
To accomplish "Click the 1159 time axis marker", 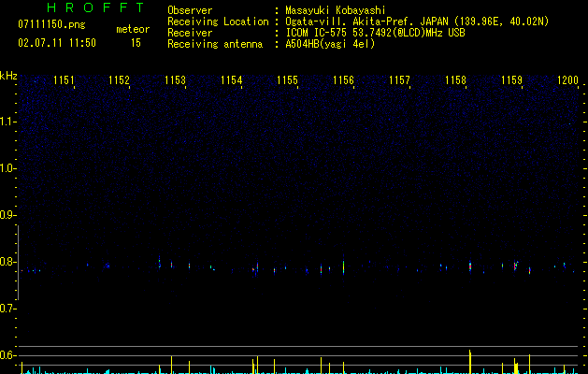I will coord(511,80).
